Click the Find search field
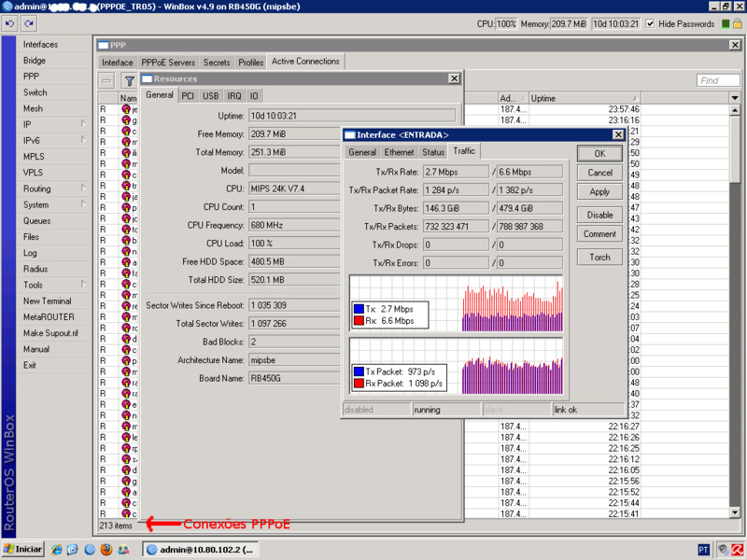 pos(719,81)
